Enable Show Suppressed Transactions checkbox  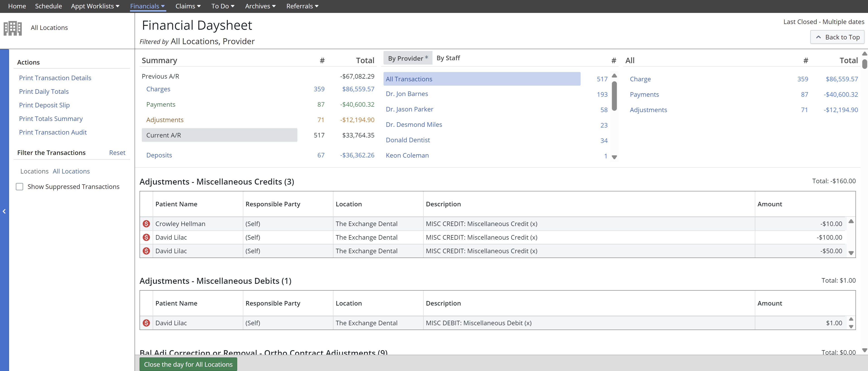click(x=19, y=187)
